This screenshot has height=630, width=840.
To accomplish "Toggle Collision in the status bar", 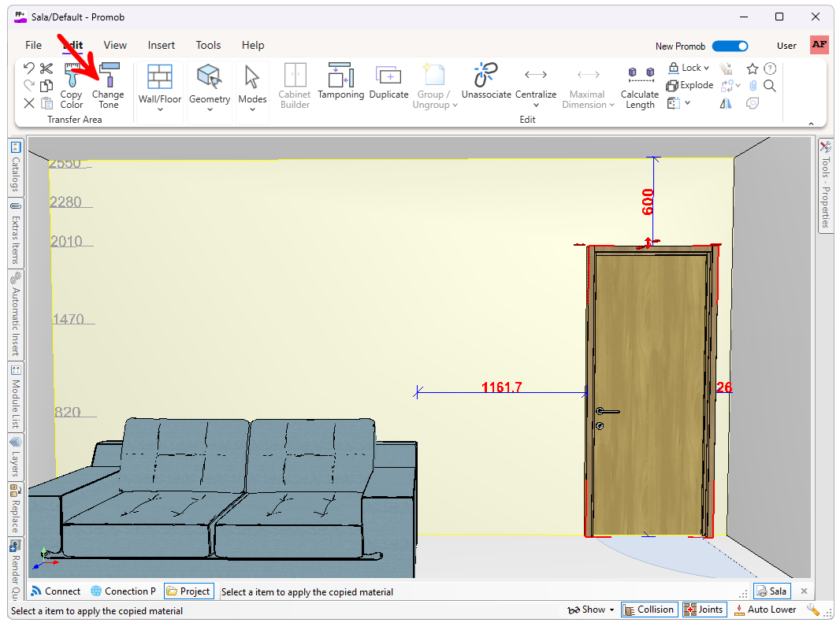I will 649,610.
